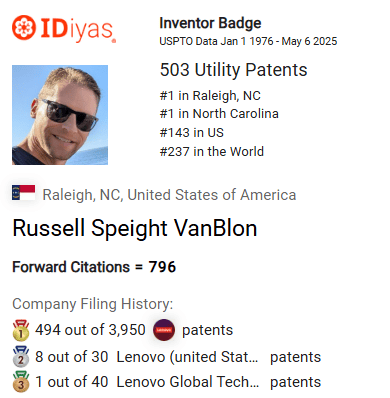Screen dimensions: 390x398
Task: Select the bronze third-place medal icon
Action: click(21, 382)
